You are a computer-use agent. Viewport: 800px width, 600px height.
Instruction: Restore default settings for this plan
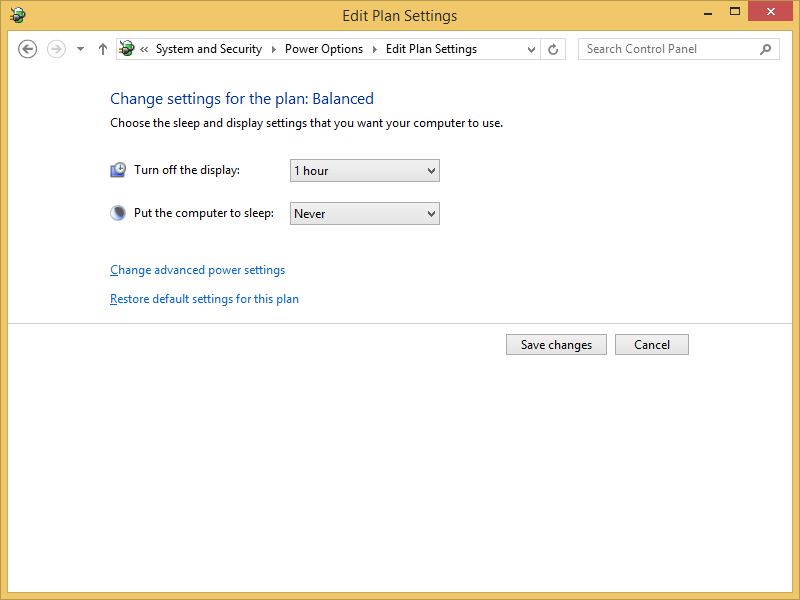[205, 299]
